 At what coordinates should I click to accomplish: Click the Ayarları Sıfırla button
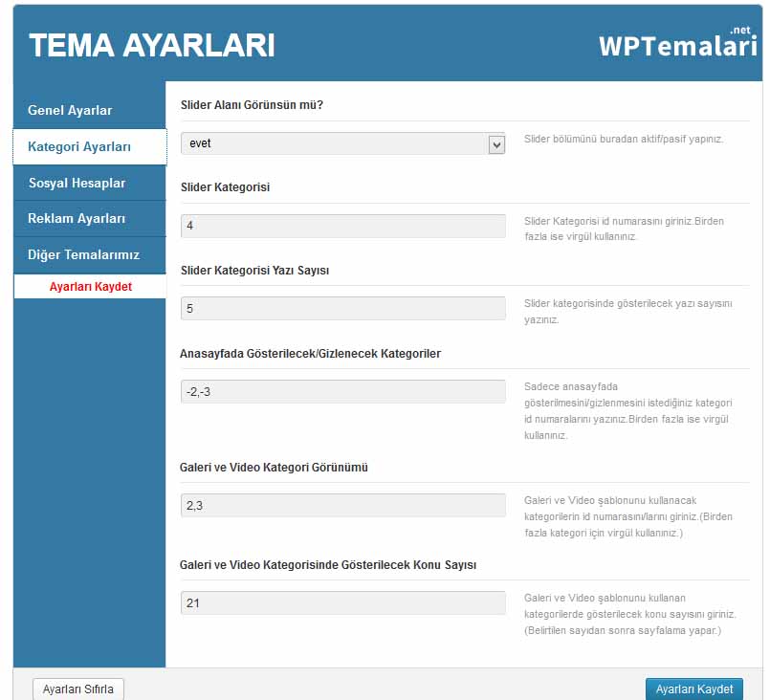(x=78, y=689)
